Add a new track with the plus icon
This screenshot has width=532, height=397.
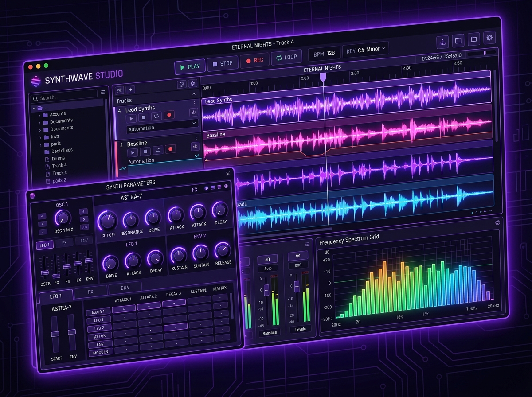tap(130, 90)
